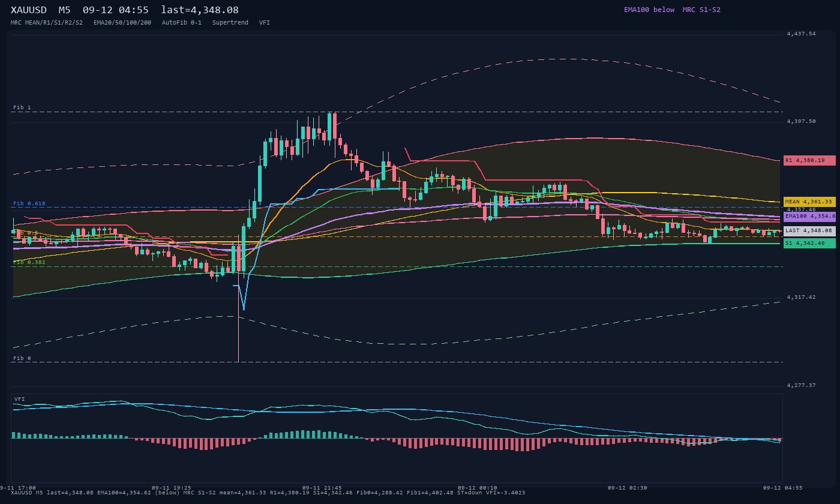Click the VFI legend entry in header
This screenshot has height=504, width=840.
coord(265,23)
